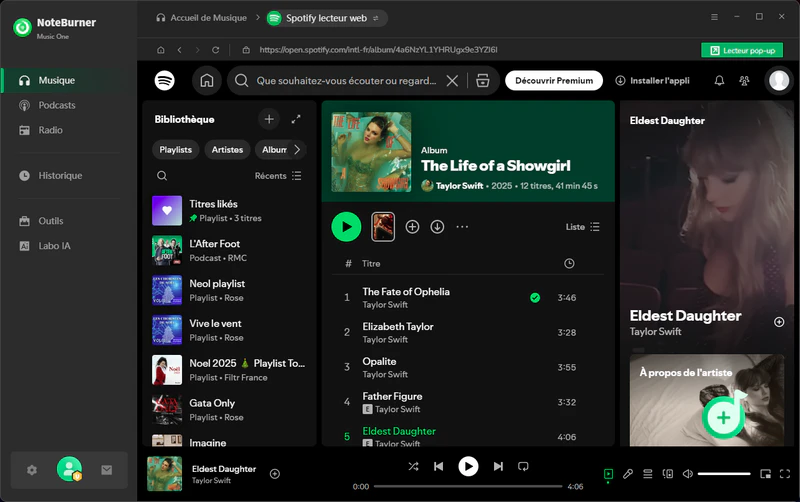
Task: Click the Lecteur pop-up button
Action: click(741, 50)
